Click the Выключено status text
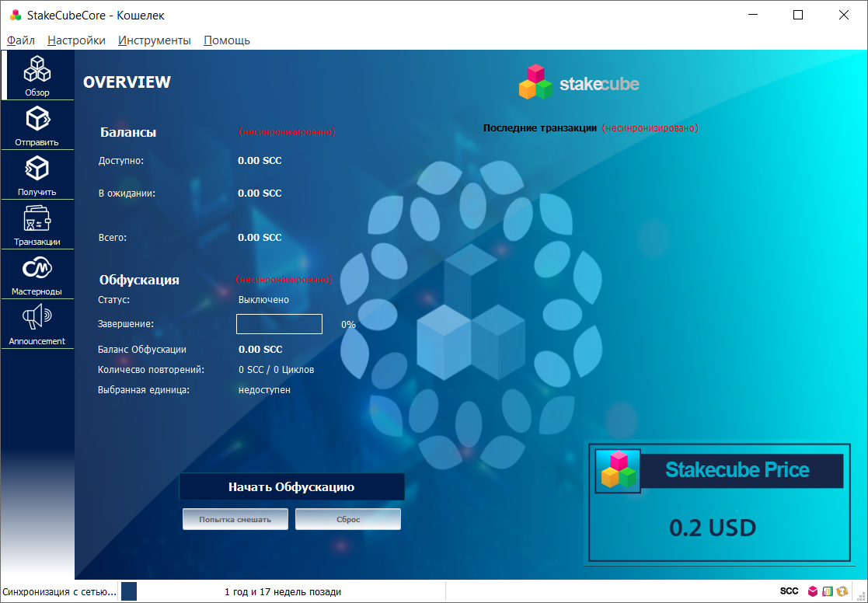Viewport: 868px width, 603px height. [263, 300]
